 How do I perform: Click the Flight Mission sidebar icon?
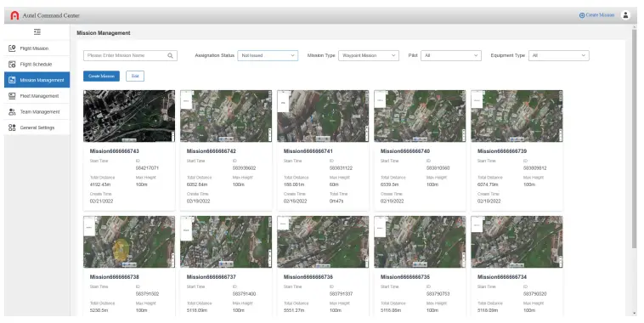(x=12, y=48)
